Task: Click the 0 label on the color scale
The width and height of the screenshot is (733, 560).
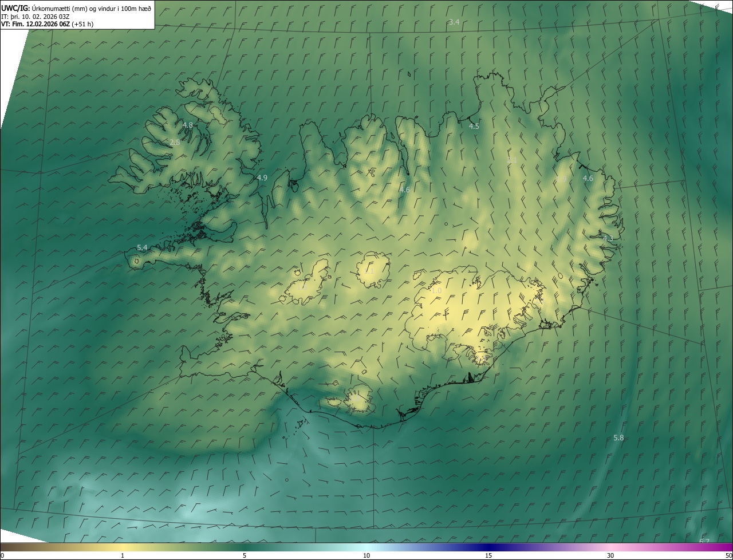Action: tap(2, 556)
